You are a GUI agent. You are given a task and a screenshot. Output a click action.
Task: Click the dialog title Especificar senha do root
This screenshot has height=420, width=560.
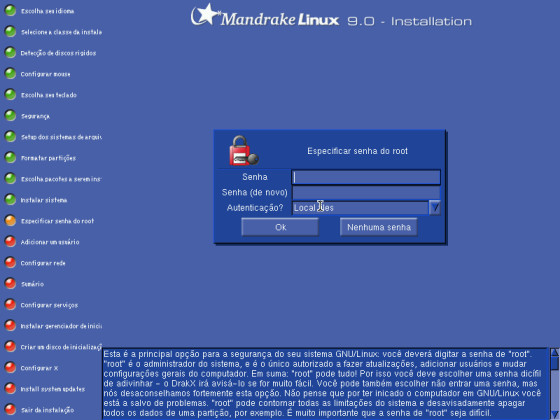(357, 151)
